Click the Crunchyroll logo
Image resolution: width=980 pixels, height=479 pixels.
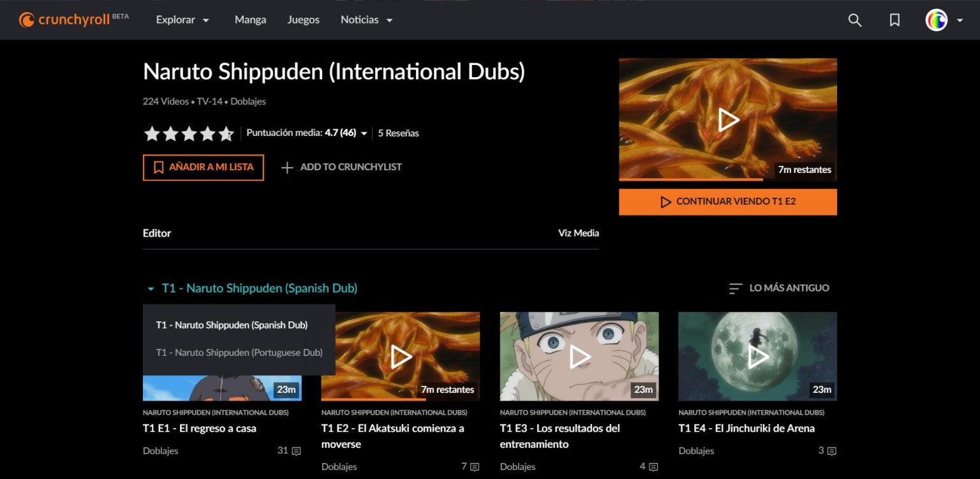pos(73,20)
